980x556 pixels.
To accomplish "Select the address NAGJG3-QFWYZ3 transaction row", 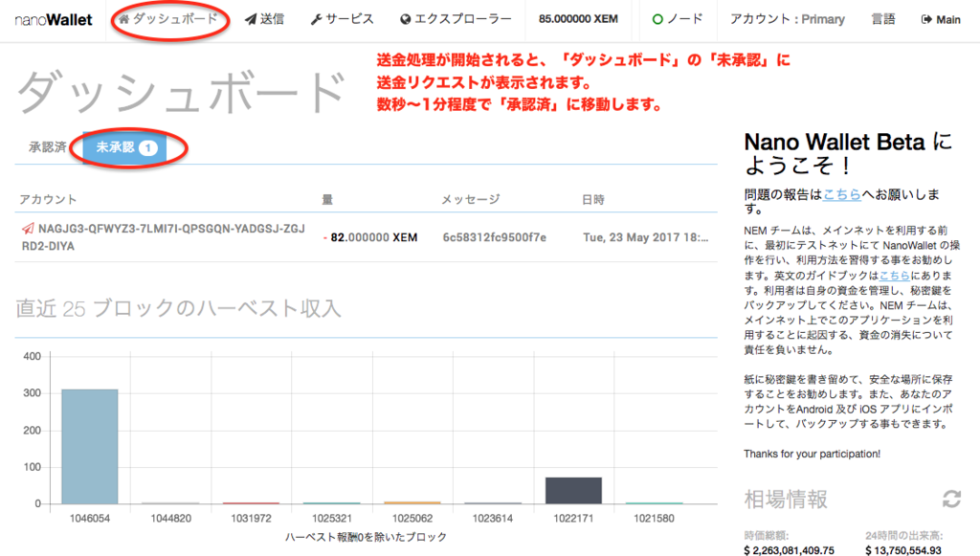I will (366, 237).
